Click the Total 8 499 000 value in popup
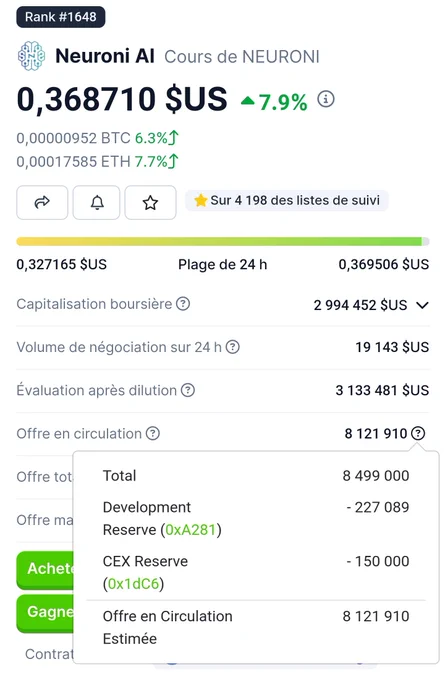Image resolution: width=445 pixels, height=680 pixels. point(376,476)
